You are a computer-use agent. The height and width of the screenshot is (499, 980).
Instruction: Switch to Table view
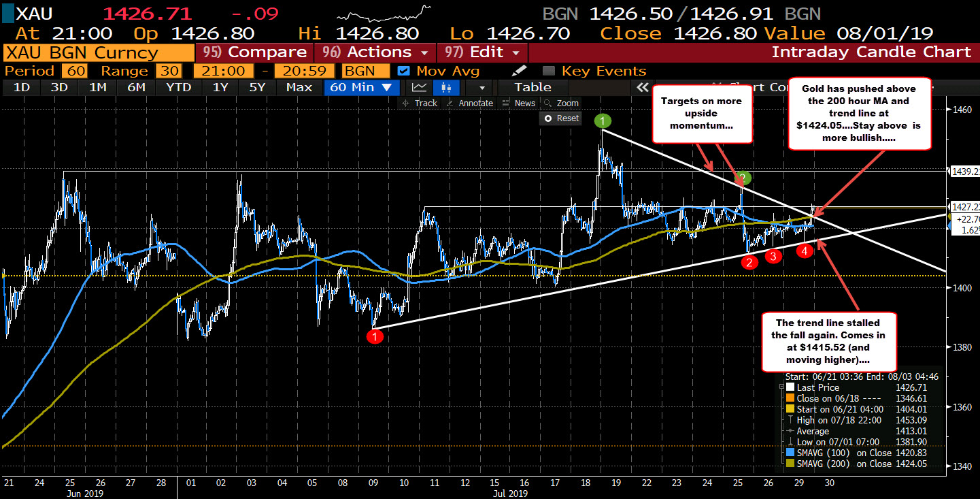533,87
